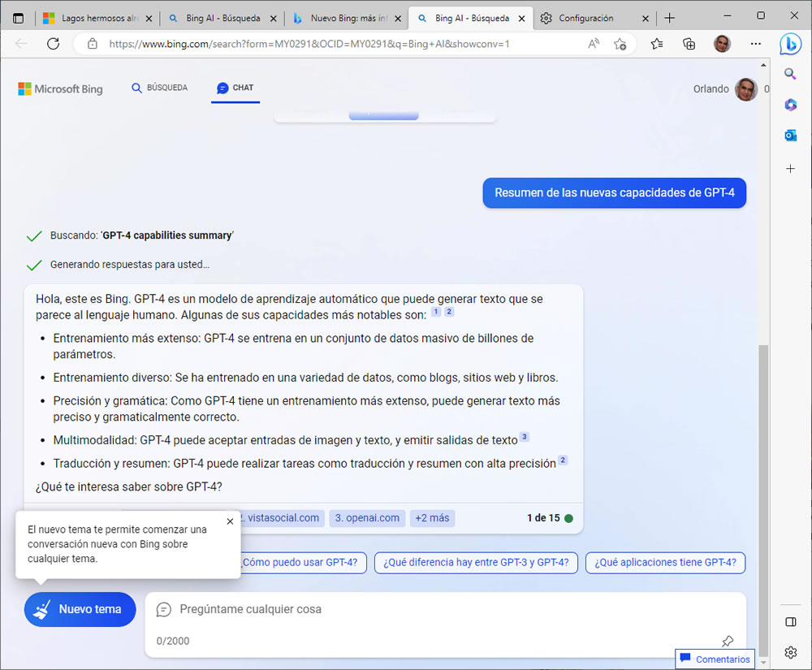Open the Favorites list
Image resolution: width=812 pixels, height=670 pixels.
point(657,44)
